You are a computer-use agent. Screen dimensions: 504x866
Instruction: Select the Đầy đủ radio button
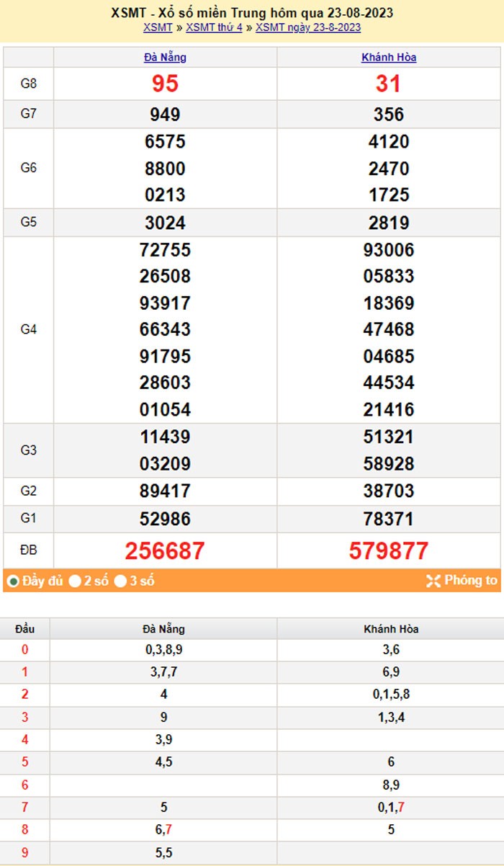13,581
